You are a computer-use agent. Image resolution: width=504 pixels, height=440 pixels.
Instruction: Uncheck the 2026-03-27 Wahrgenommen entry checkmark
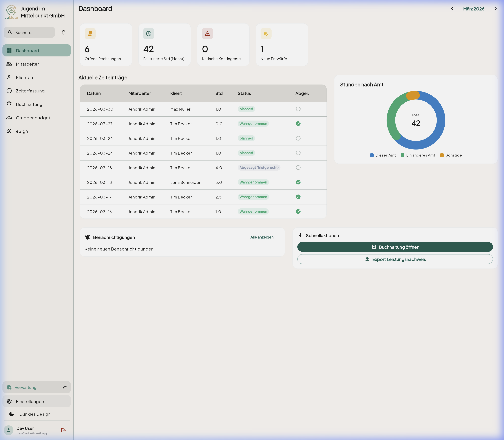tap(298, 124)
